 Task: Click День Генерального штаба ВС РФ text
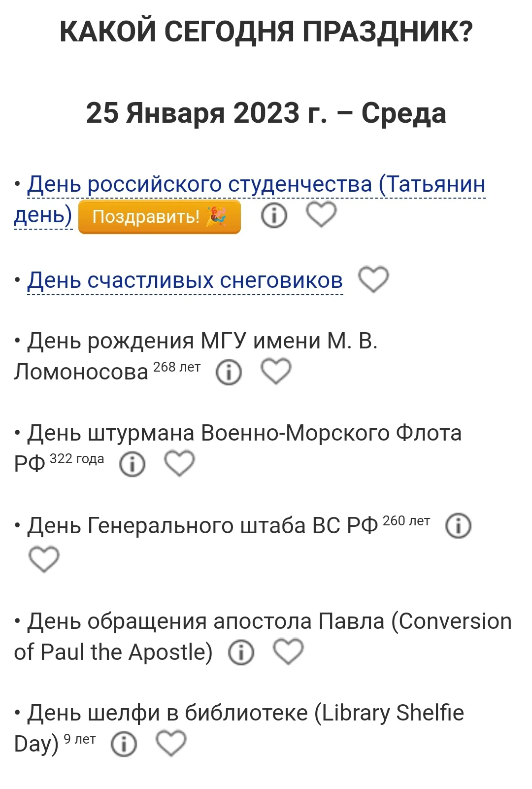pos(202,526)
